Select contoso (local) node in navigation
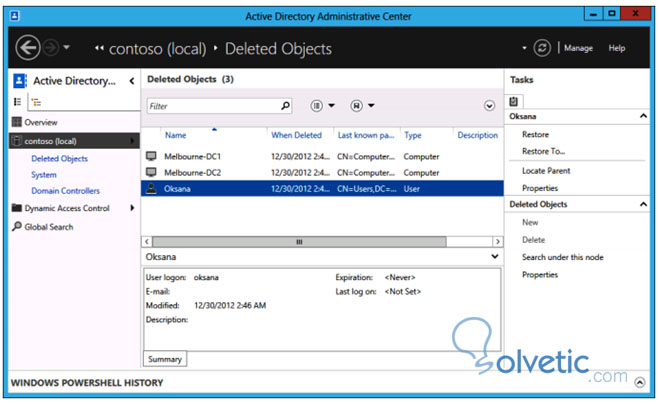Viewport: 659px width, 404px height. tap(74, 141)
